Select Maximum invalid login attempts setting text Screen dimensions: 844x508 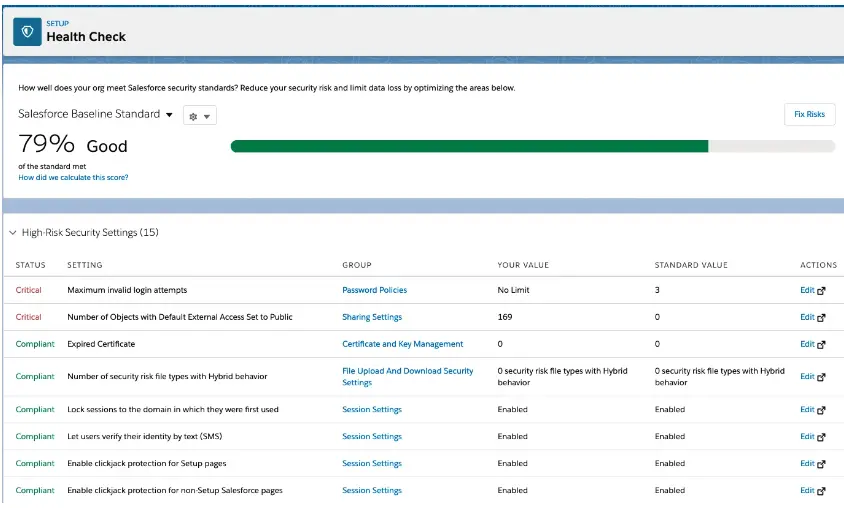(x=127, y=290)
